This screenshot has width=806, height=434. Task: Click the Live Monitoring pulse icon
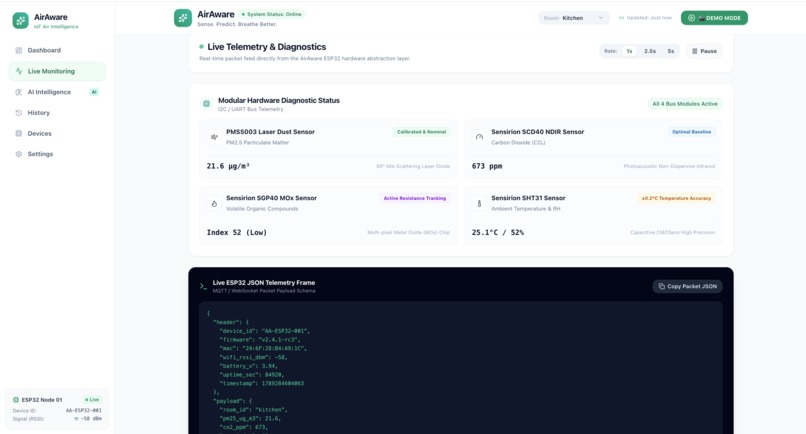pyautogui.click(x=19, y=71)
